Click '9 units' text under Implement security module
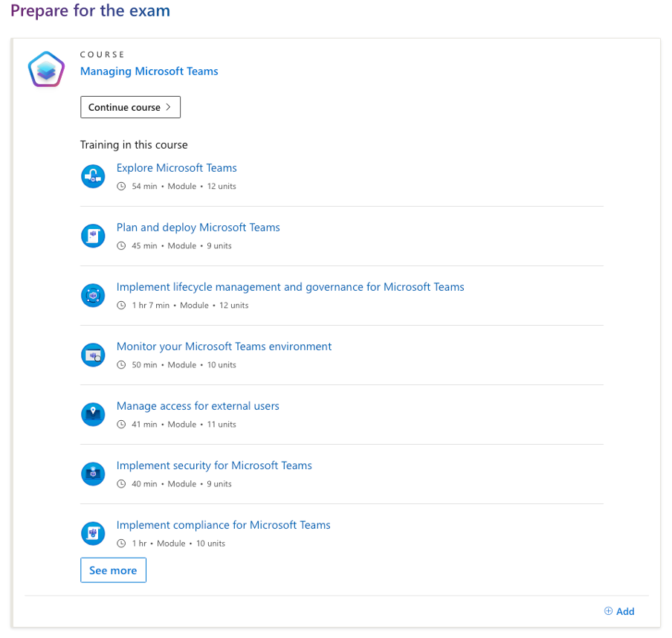The image size is (672, 638). [x=219, y=484]
